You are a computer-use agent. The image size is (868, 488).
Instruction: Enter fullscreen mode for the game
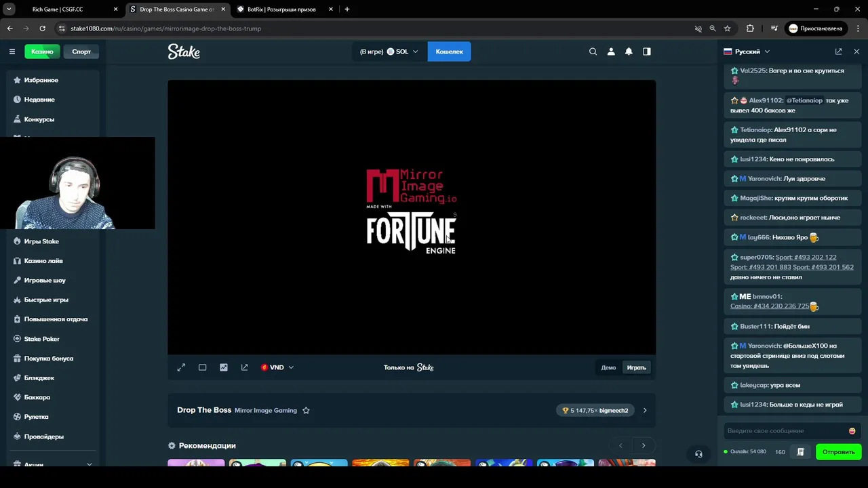[x=181, y=367]
